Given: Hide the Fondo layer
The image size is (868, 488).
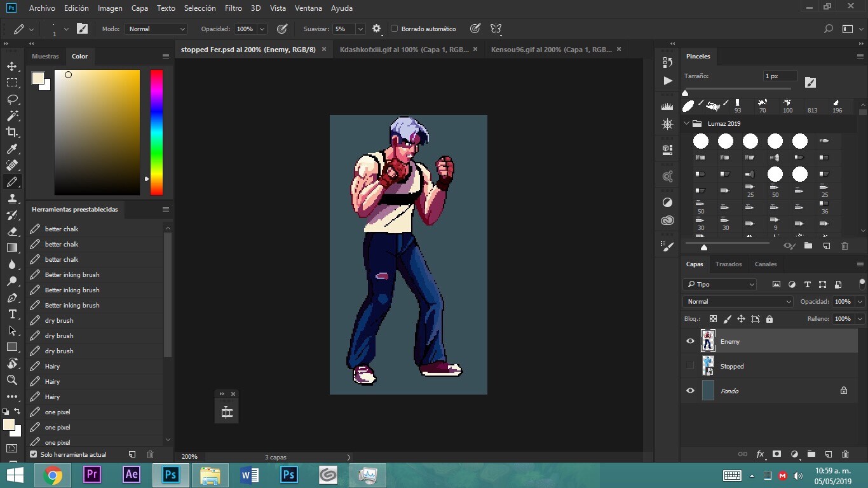Looking at the screenshot, I should click(690, 391).
